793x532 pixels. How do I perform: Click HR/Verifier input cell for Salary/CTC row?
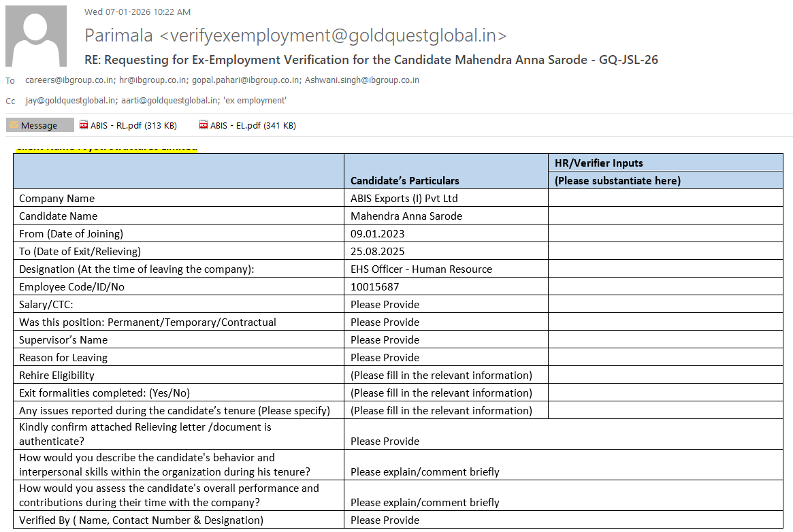(665, 305)
